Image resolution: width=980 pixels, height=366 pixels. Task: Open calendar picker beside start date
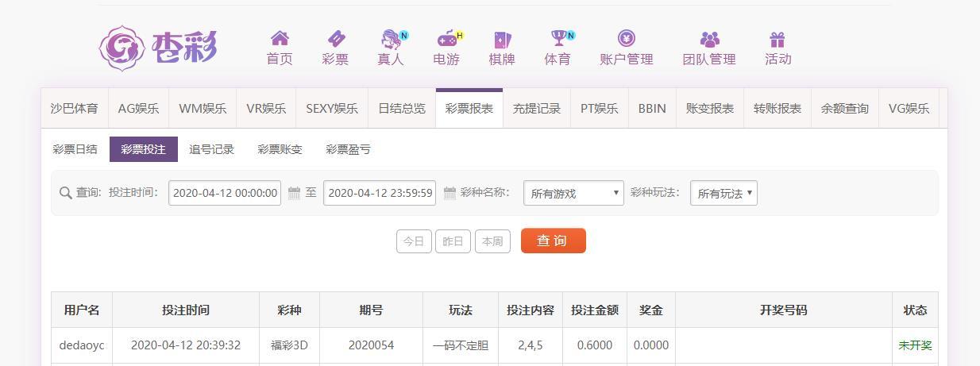[294, 193]
